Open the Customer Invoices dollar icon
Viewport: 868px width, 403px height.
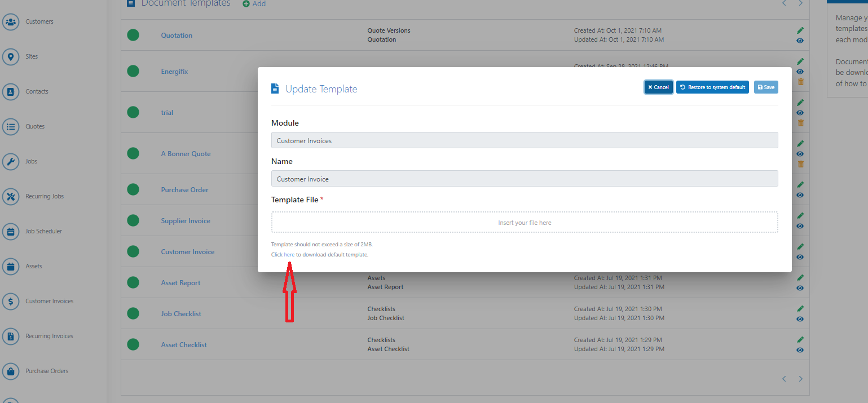click(10, 302)
